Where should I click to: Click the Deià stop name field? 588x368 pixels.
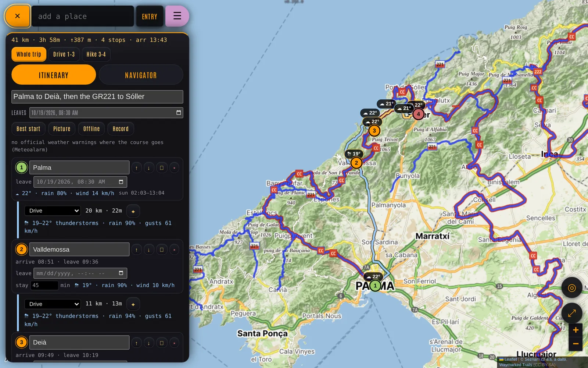pos(79,343)
